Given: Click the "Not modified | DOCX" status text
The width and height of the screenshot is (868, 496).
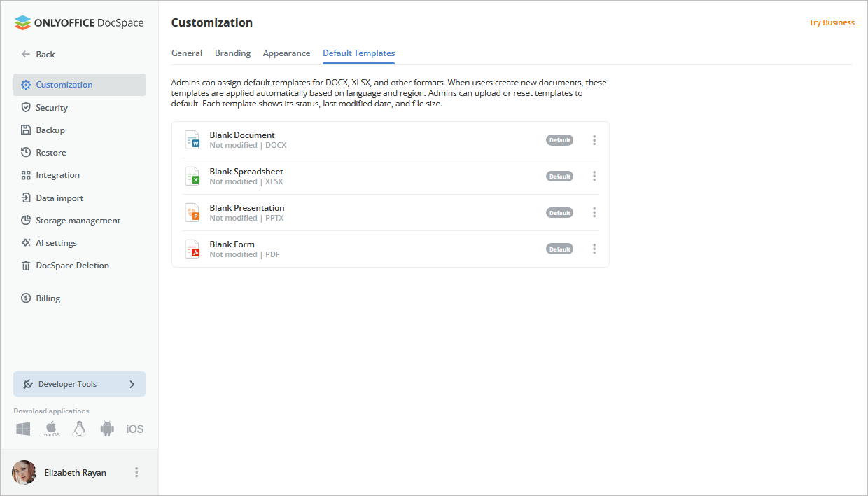Looking at the screenshot, I should pyautogui.click(x=248, y=145).
